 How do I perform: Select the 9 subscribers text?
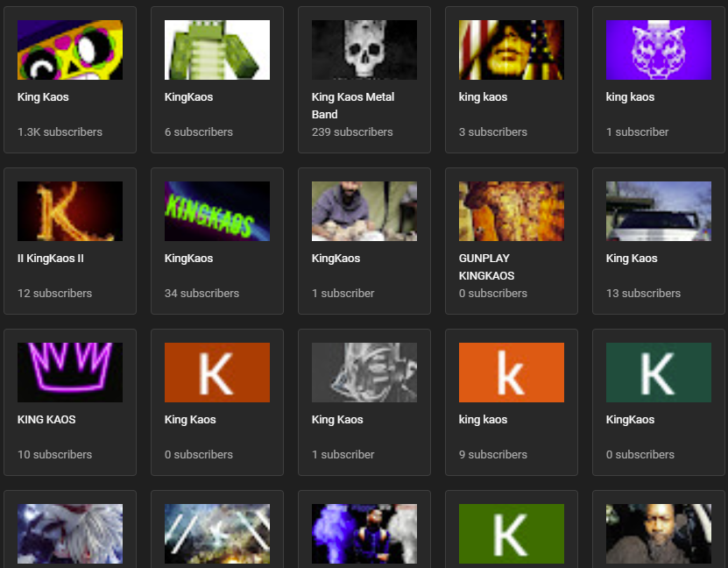coord(493,454)
